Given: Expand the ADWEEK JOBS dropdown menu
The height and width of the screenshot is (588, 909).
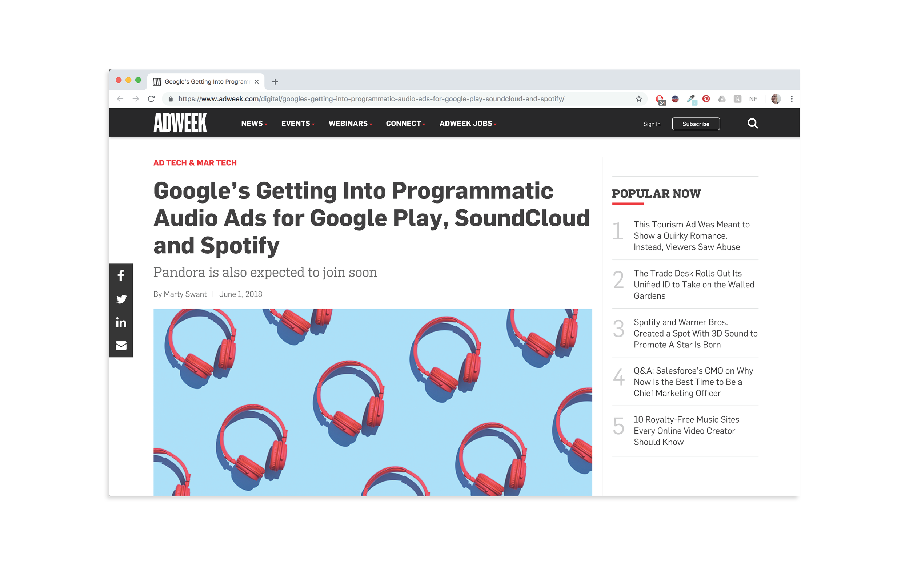Looking at the screenshot, I should (468, 123).
